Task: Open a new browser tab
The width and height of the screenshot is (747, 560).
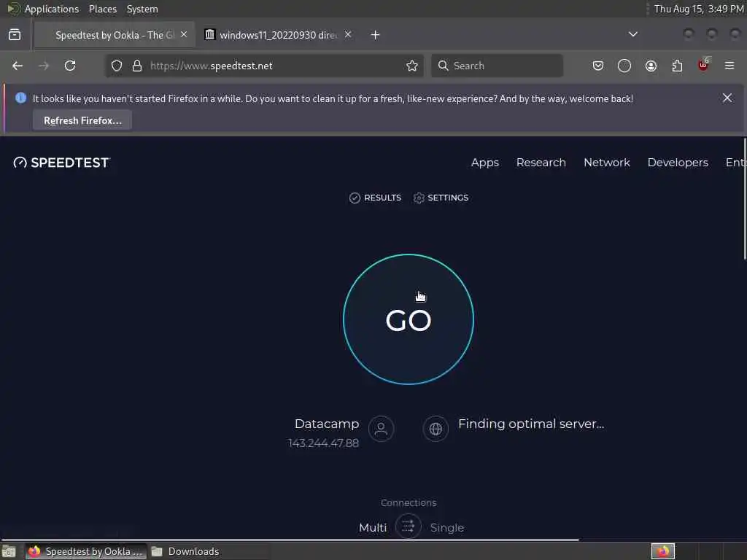Action: pyautogui.click(x=376, y=35)
